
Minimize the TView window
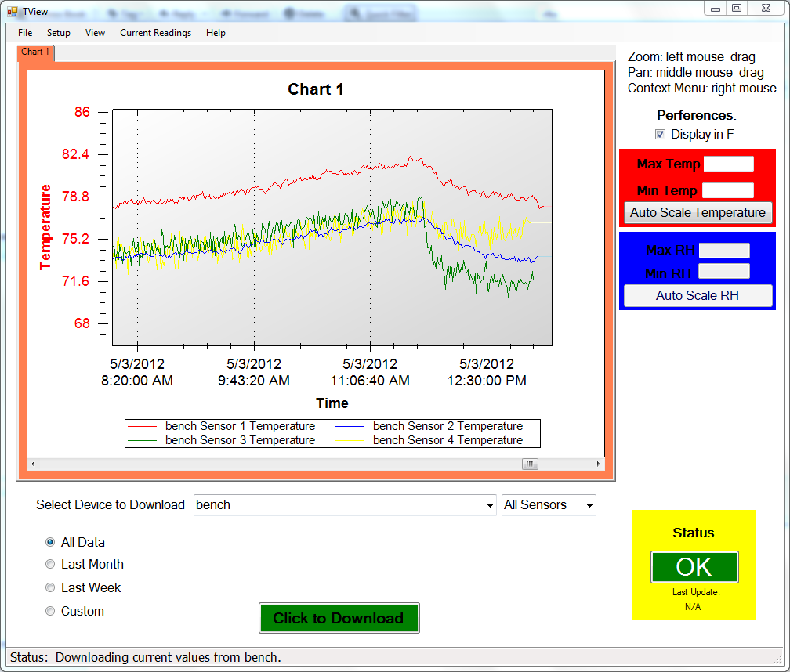click(716, 9)
